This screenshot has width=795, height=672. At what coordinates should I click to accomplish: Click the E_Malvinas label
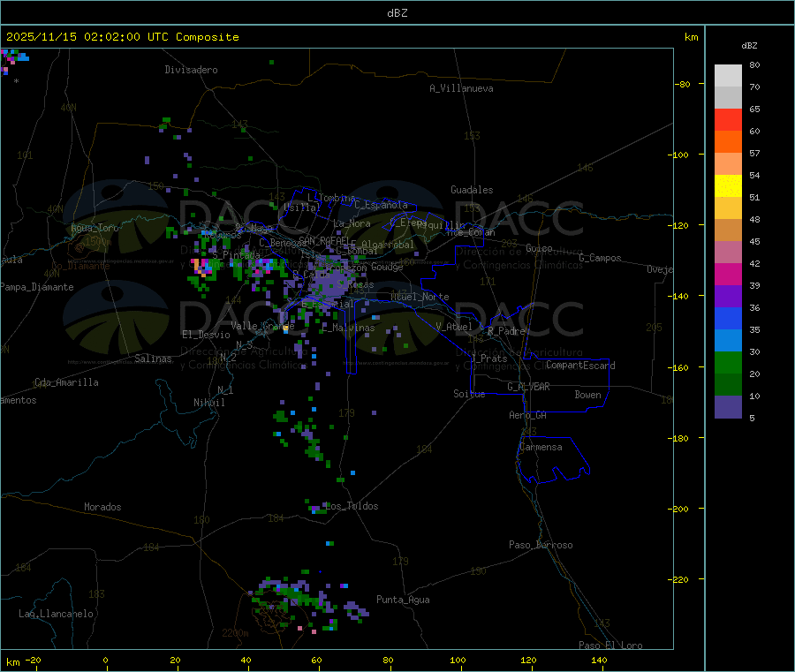tap(348, 328)
